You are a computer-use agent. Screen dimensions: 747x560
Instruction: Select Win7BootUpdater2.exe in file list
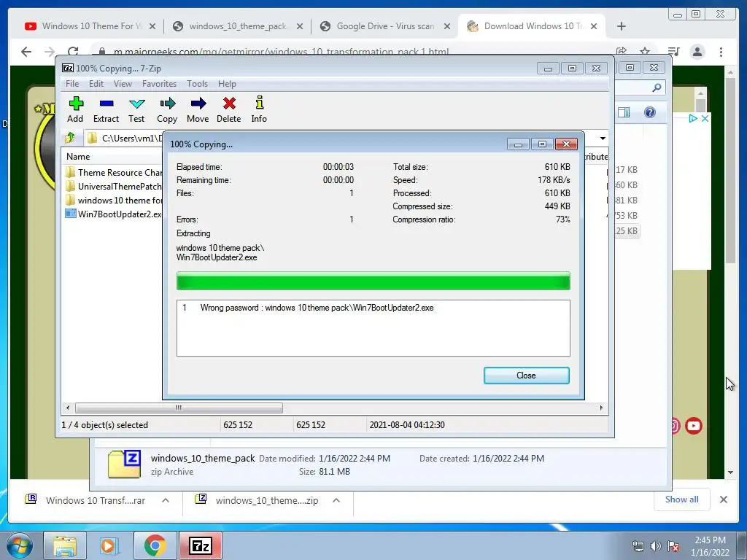coord(113,214)
